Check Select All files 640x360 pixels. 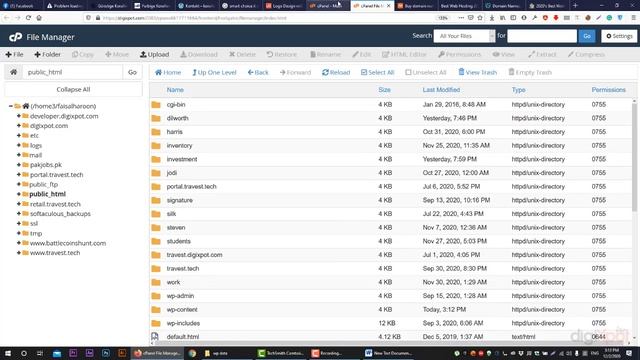tap(378, 72)
